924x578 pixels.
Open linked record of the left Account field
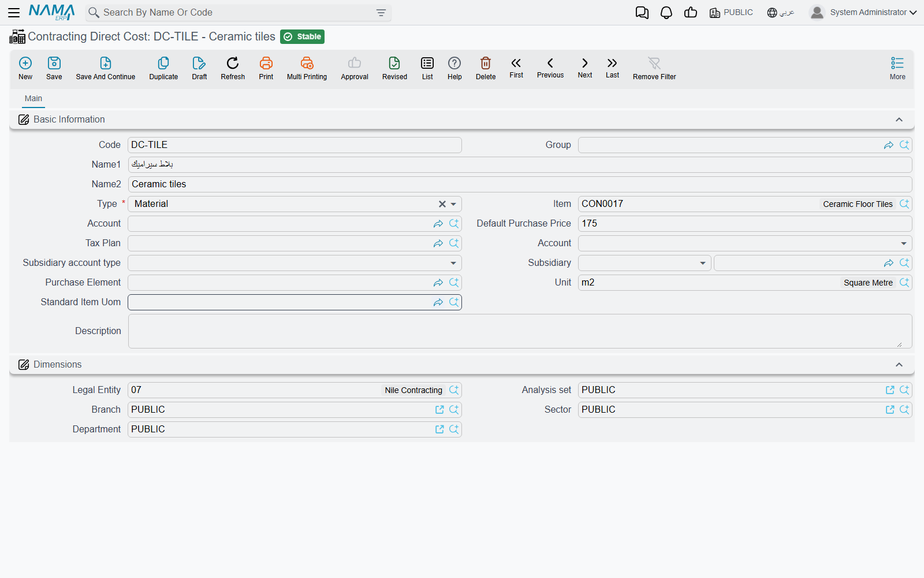(438, 224)
